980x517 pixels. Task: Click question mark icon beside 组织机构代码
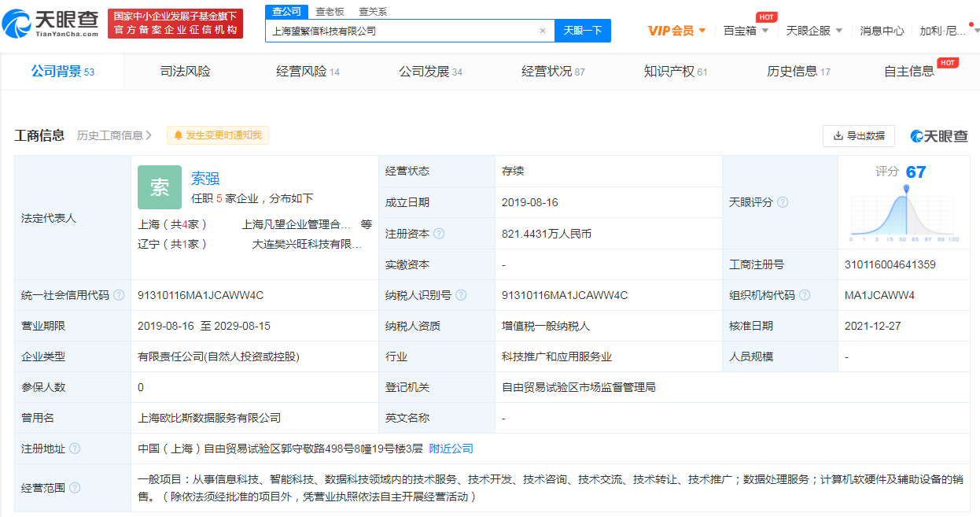[805, 293]
